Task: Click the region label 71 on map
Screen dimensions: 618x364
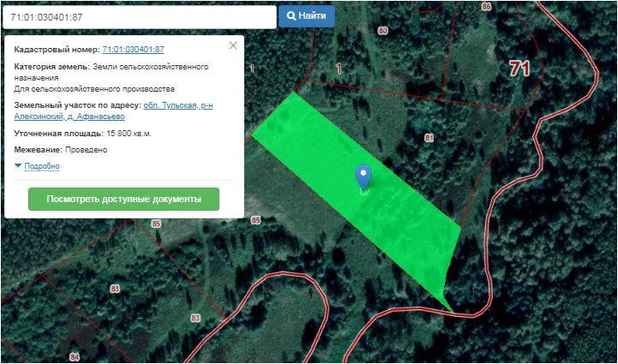Action: (519, 69)
